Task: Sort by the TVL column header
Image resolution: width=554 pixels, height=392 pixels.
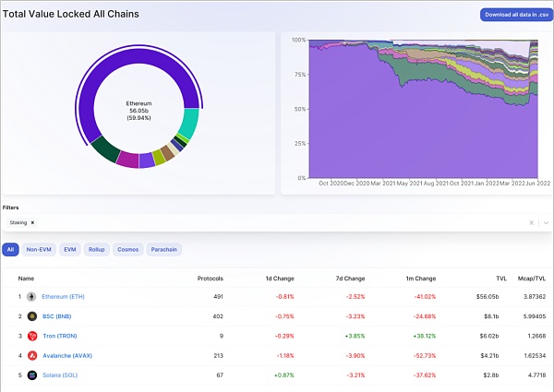Action: (x=501, y=279)
